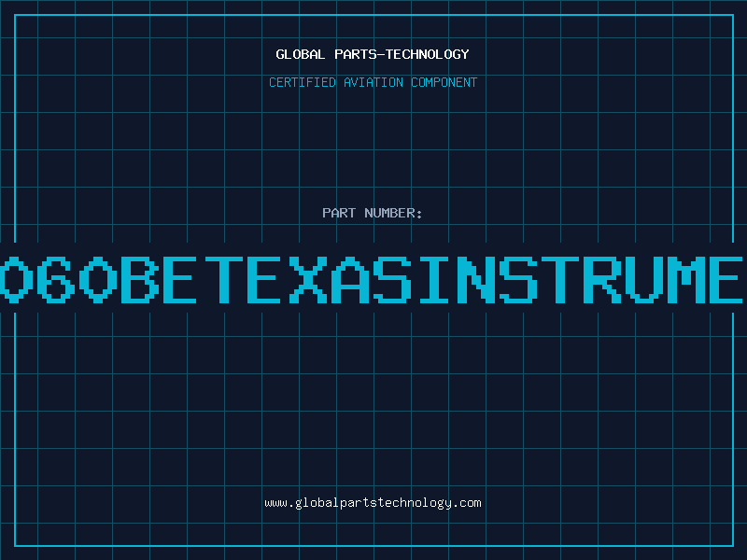The width and height of the screenshot is (747, 560).
Task: Open the www.globalpartstechnology.com link
Action: click(x=373, y=503)
